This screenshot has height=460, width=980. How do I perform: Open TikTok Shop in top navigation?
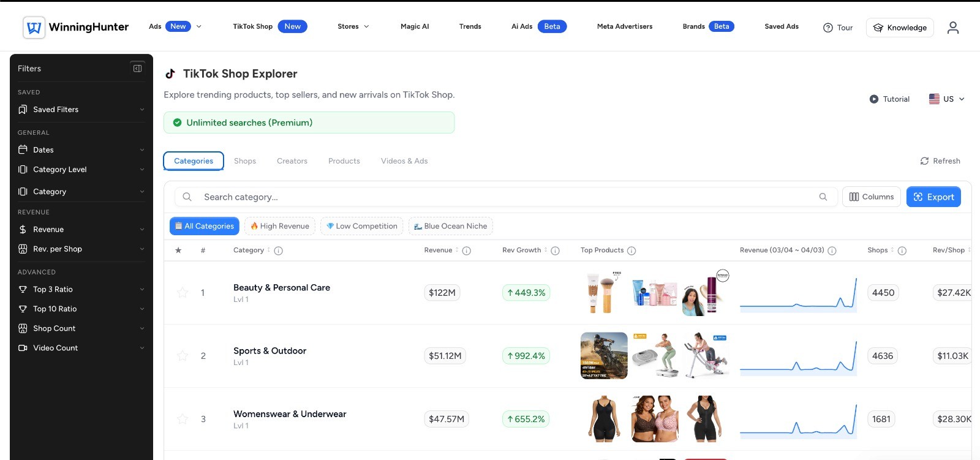point(269,26)
